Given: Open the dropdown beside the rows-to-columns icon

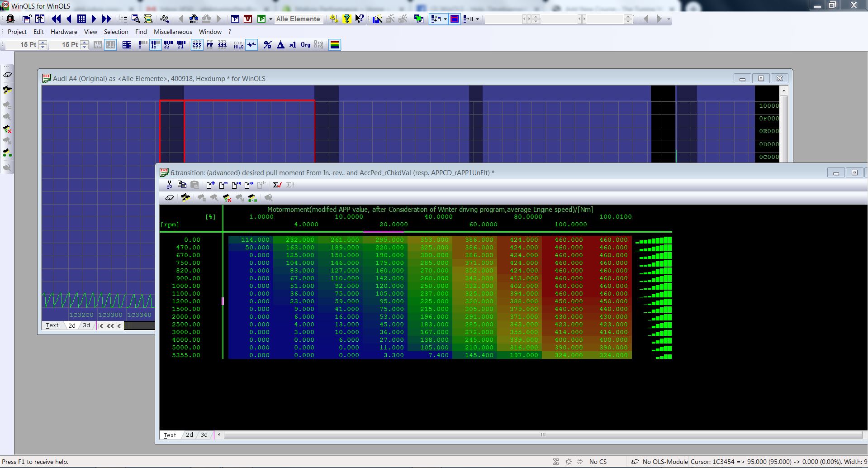Looking at the screenshot, I should click(x=478, y=19).
